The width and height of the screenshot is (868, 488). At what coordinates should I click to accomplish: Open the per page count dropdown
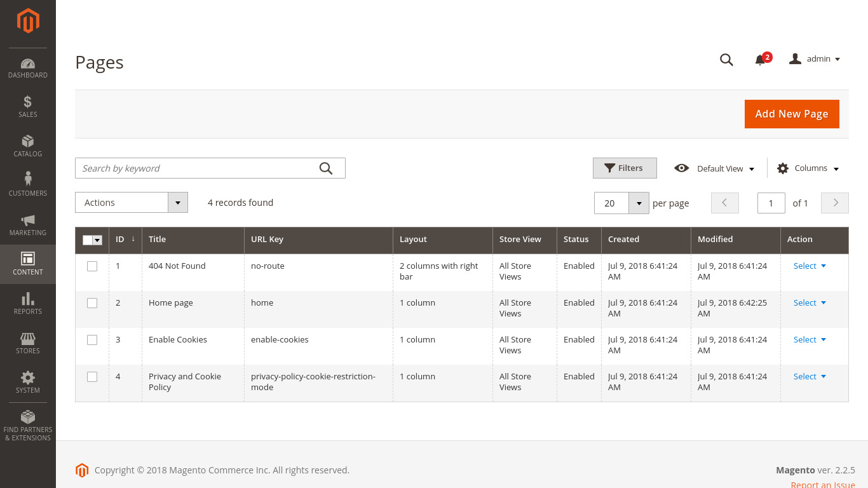click(639, 203)
